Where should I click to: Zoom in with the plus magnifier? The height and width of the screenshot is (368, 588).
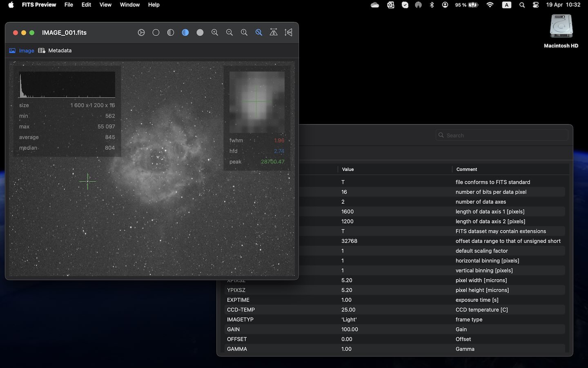click(215, 32)
